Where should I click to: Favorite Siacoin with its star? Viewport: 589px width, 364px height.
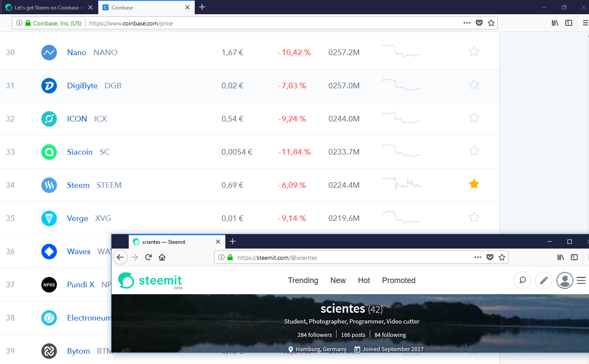(474, 151)
